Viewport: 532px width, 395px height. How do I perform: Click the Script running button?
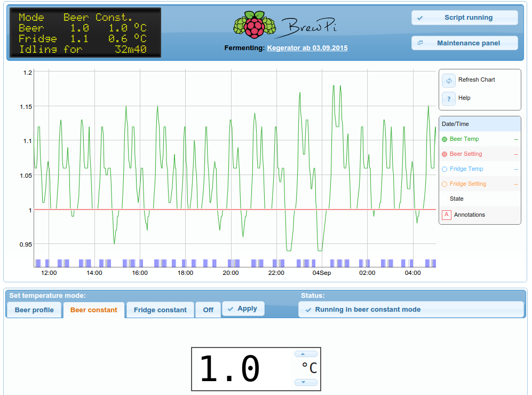pos(464,18)
